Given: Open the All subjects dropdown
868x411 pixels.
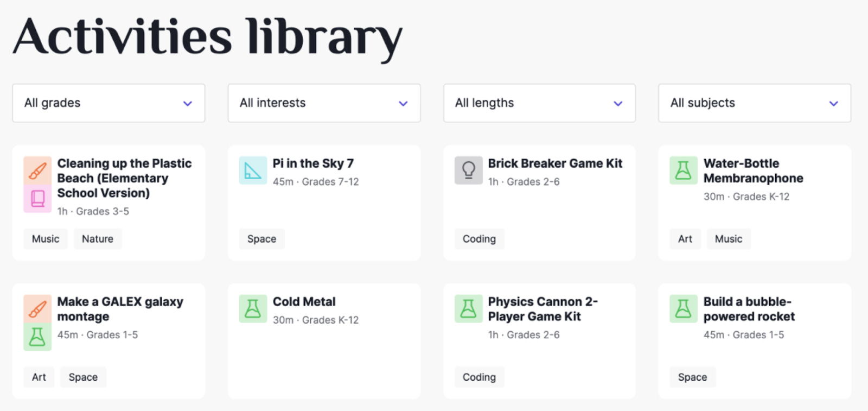Looking at the screenshot, I should pyautogui.click(x=755, y=103).
